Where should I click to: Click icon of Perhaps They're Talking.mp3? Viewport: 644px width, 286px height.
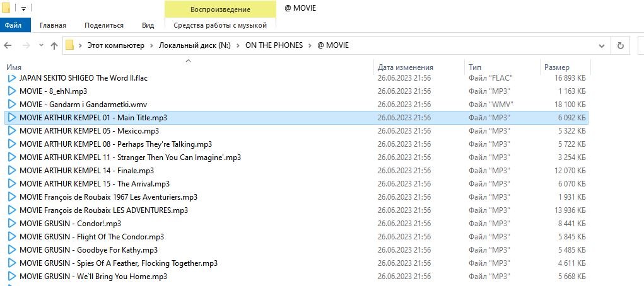coord(12,144)
